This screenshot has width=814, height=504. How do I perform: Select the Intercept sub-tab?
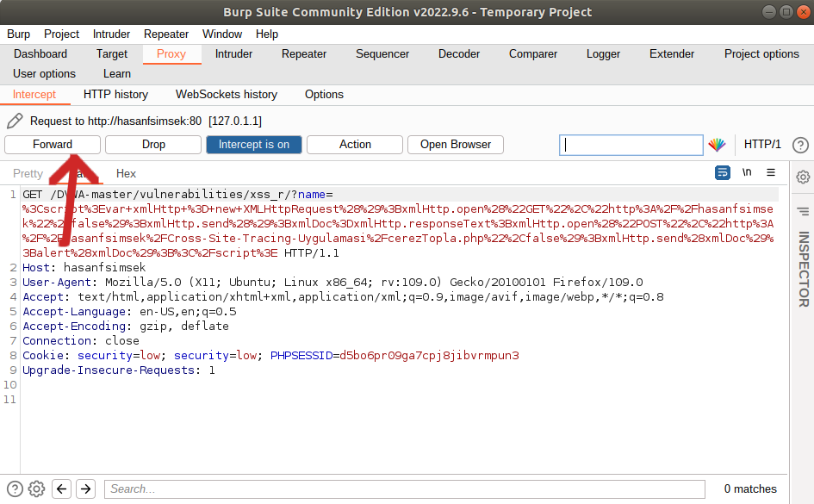34,95
